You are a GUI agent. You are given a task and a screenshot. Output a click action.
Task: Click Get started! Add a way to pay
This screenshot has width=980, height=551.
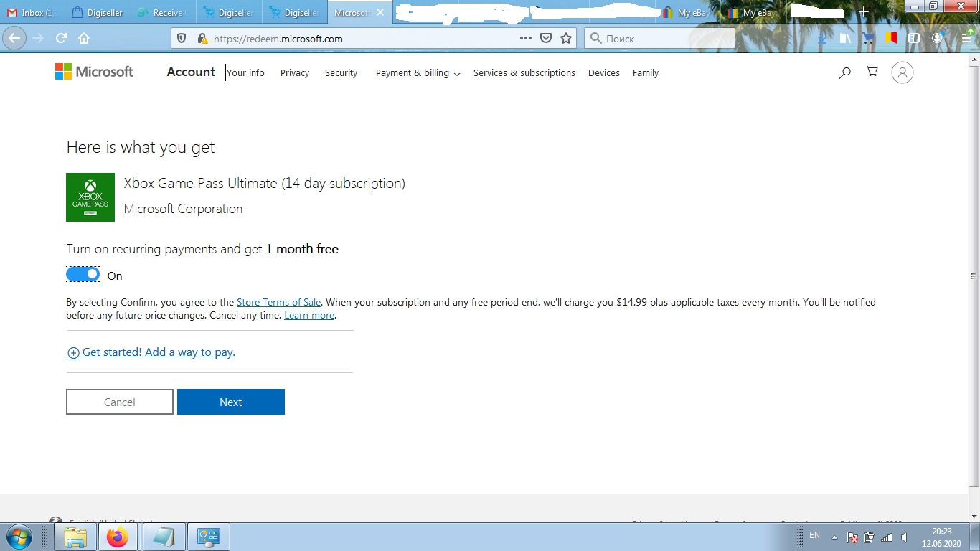[x=151, y=352]
